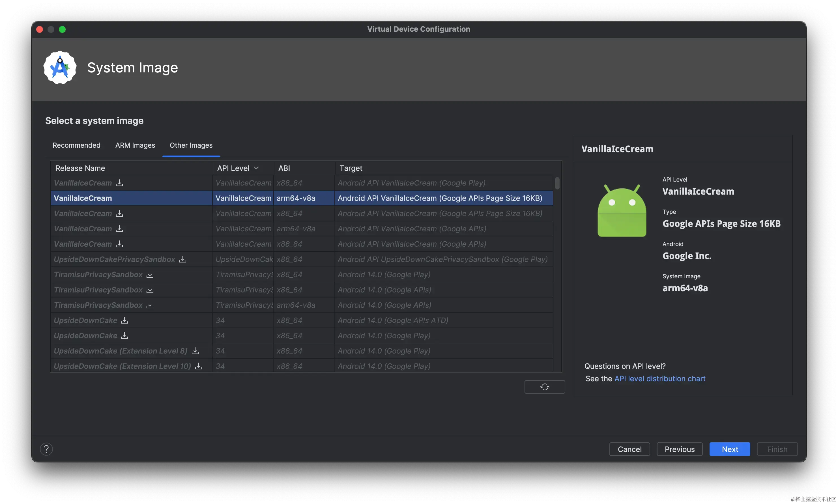Toggle API Level column sort arrow

point(256,168)
